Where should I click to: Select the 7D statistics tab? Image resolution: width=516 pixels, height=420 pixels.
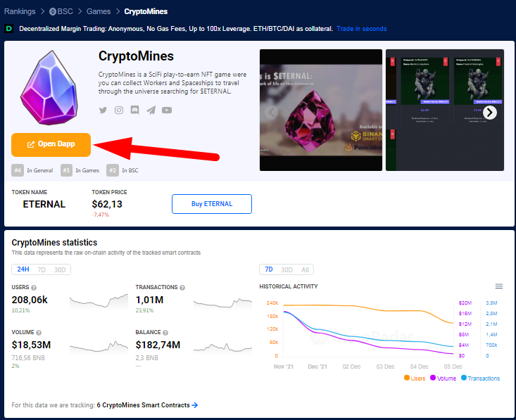click(x=42, y=269)
